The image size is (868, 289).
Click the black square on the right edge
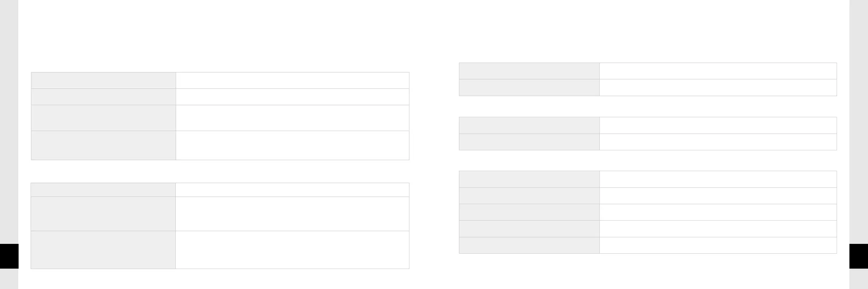(x=859, y=256)
